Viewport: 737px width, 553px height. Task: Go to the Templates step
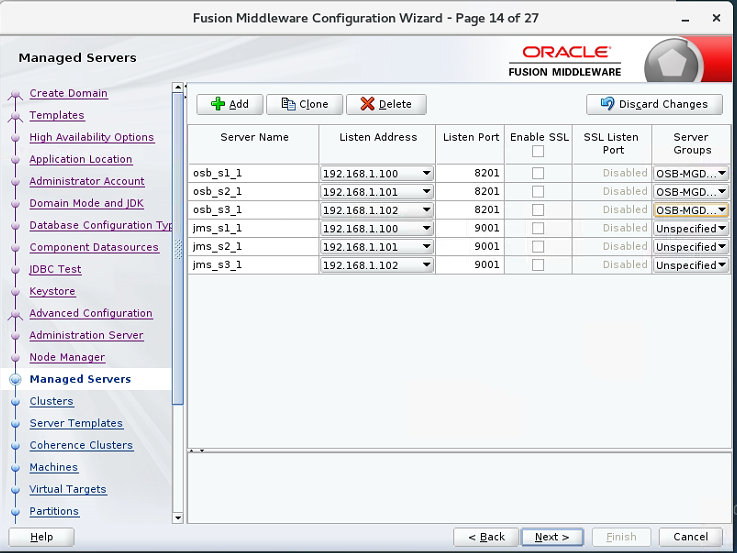pos(57,115)
